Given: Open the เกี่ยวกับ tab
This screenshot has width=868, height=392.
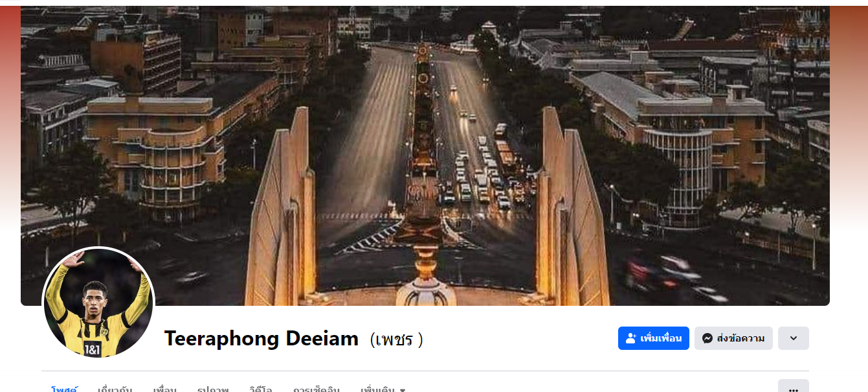Looking at the screenshot, I should pos(115,389).
